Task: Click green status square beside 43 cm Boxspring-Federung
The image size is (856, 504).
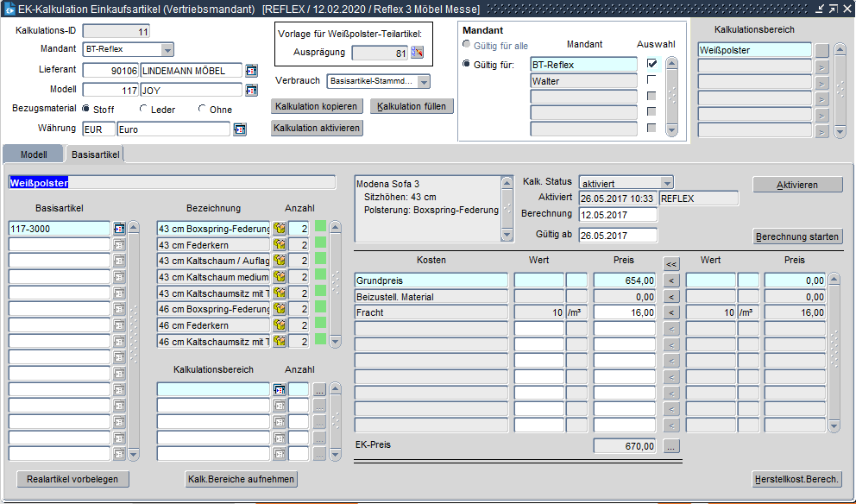Action: point(320,228)
